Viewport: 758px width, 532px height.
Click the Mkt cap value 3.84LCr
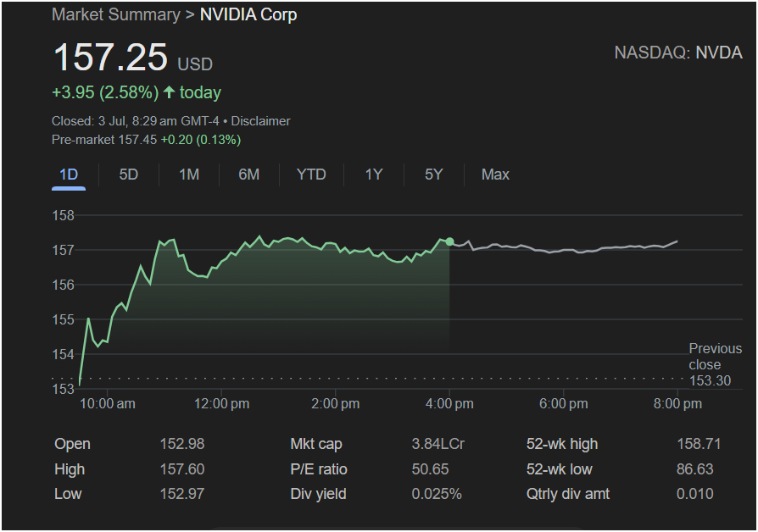pos(438,444)
